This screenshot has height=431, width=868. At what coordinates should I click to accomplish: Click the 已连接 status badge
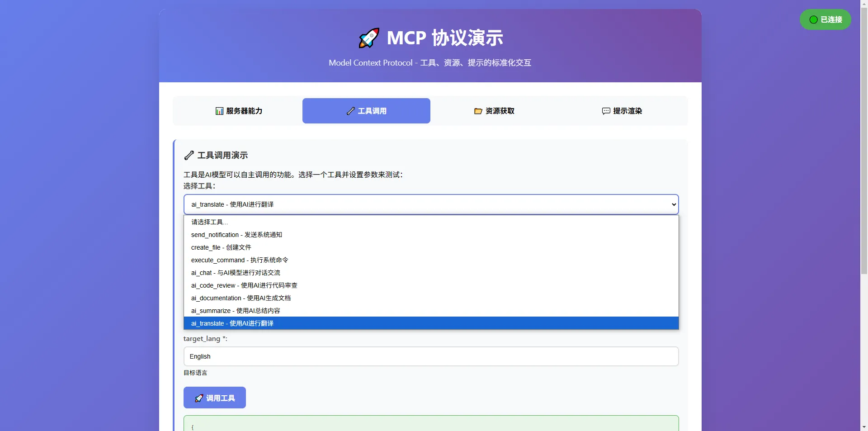tap(826, 20)
